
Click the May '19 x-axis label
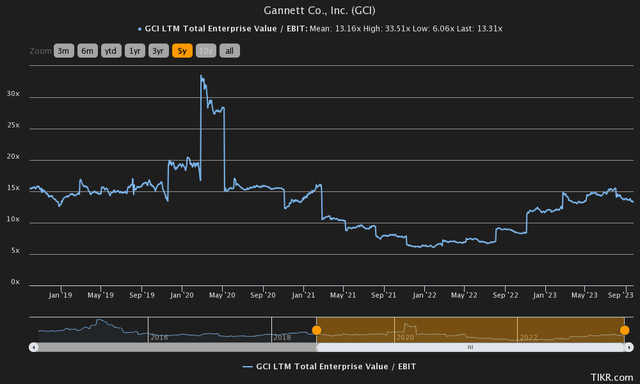pos(100,295)
